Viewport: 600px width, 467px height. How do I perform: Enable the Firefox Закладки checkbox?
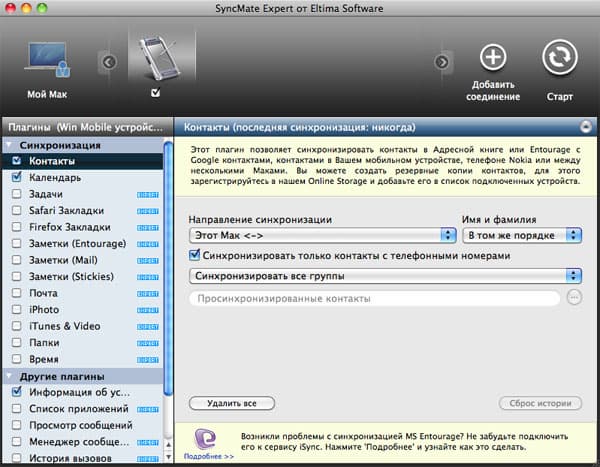16,227
